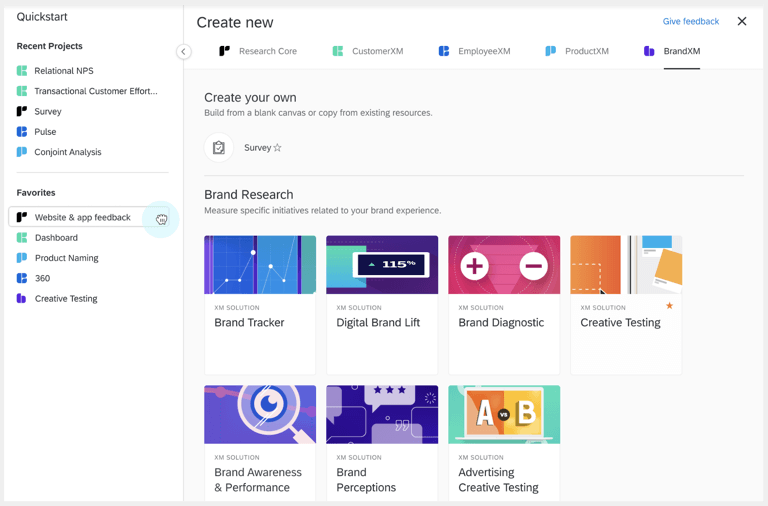
Task: Click the EmployeeXM tab icon
Action: point(444,51)
